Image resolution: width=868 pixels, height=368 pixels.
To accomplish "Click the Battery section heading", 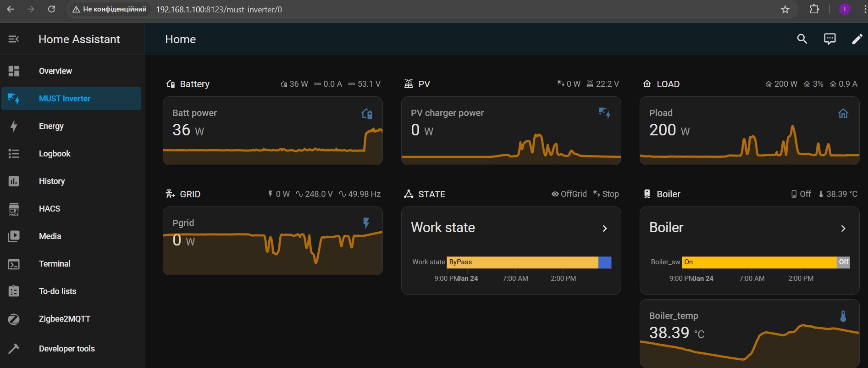I will 194,84.
